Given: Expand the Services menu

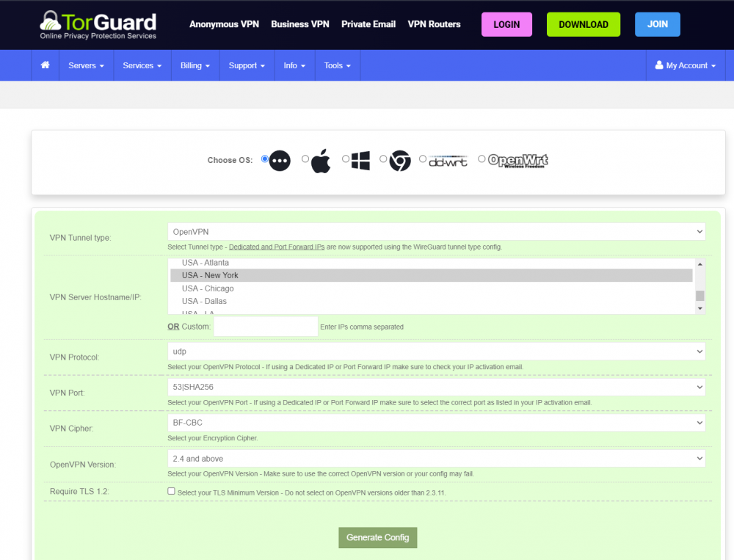Looking at the screenshot, I should [x=142, y=65].
